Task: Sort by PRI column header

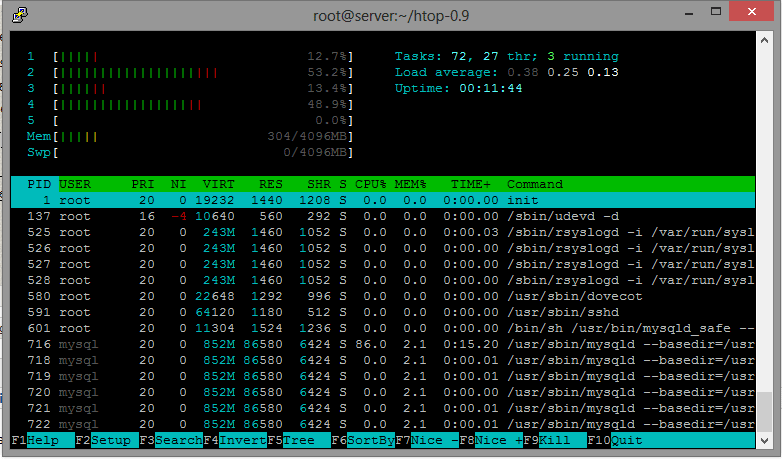Action: [143, 184]
